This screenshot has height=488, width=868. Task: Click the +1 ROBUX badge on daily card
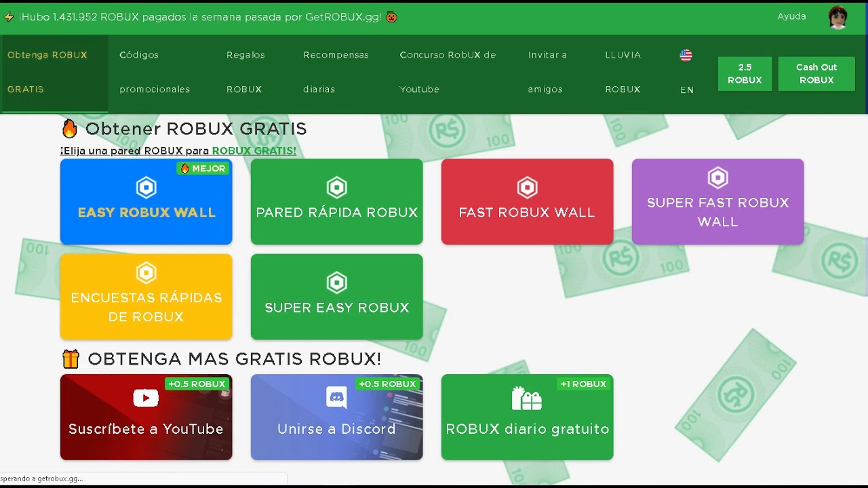point(583,384)
